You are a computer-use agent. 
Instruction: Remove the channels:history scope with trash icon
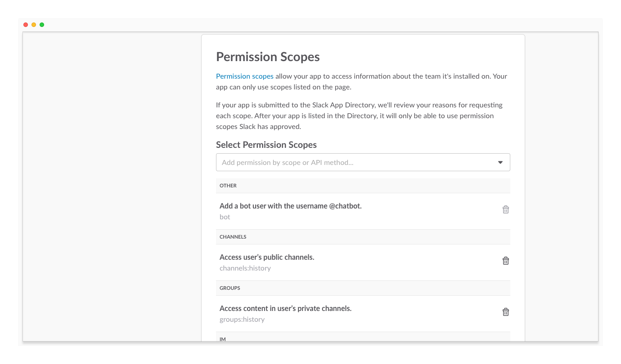click(506, 261)
